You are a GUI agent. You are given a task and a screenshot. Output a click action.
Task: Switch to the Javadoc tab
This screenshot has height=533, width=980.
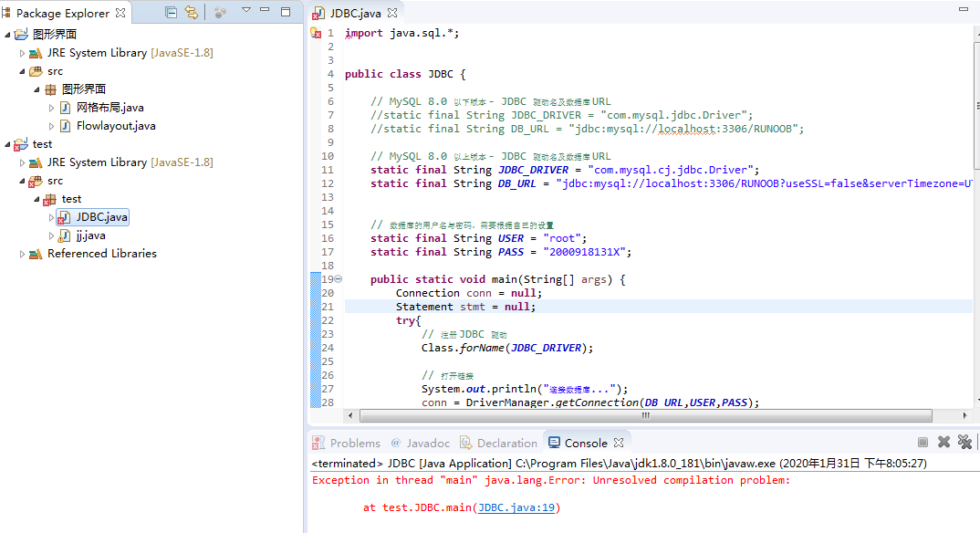click(x=420, y=443)
